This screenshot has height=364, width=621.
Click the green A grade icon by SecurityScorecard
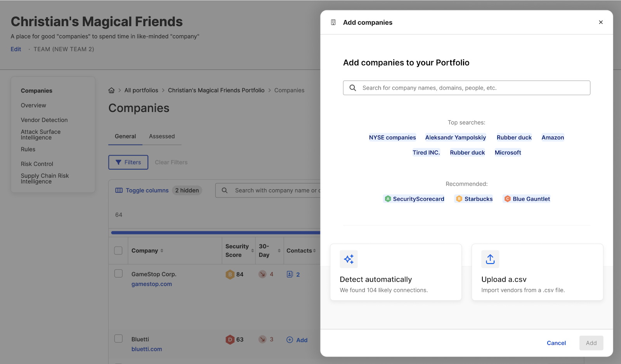coord(388,199)
